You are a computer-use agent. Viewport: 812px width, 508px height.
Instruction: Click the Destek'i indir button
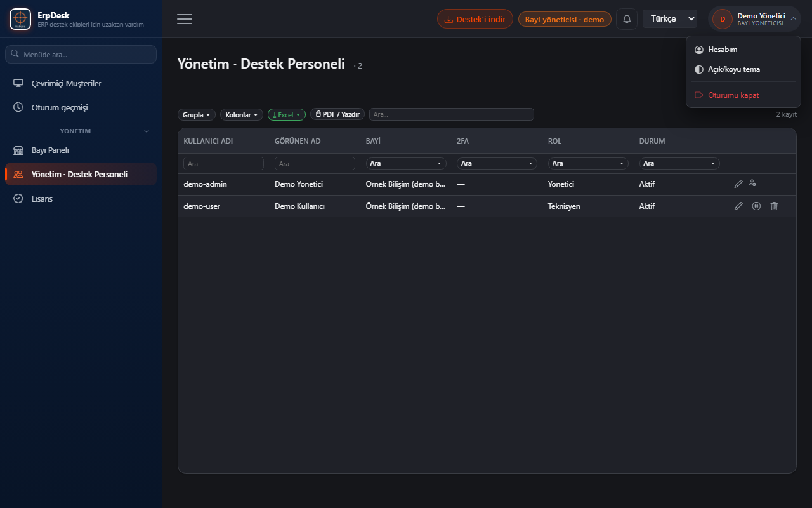(x=475, y=19)
